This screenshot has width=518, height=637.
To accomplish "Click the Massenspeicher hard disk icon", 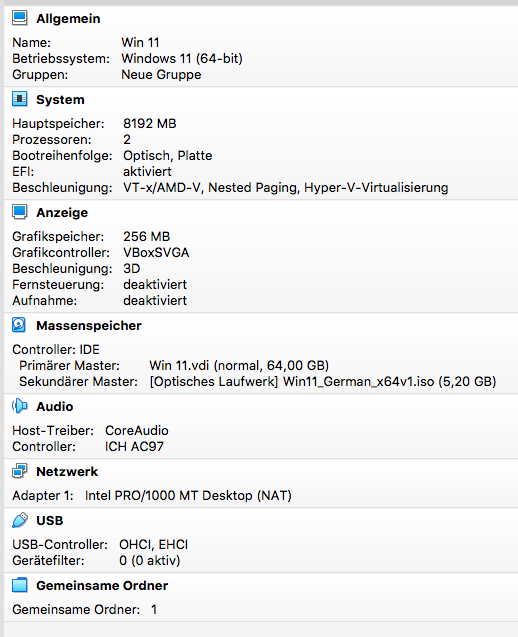I will click(19, 325).
